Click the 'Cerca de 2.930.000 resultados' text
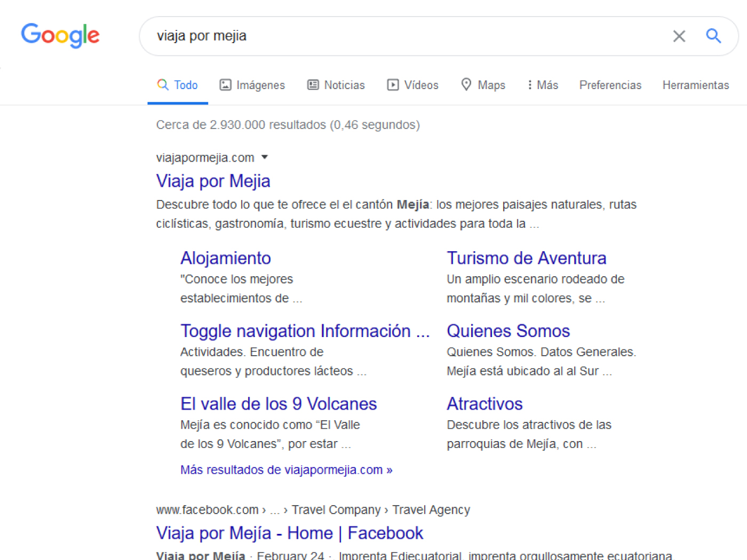The width and height of the screenshot is (747, 560). [288, 125]
